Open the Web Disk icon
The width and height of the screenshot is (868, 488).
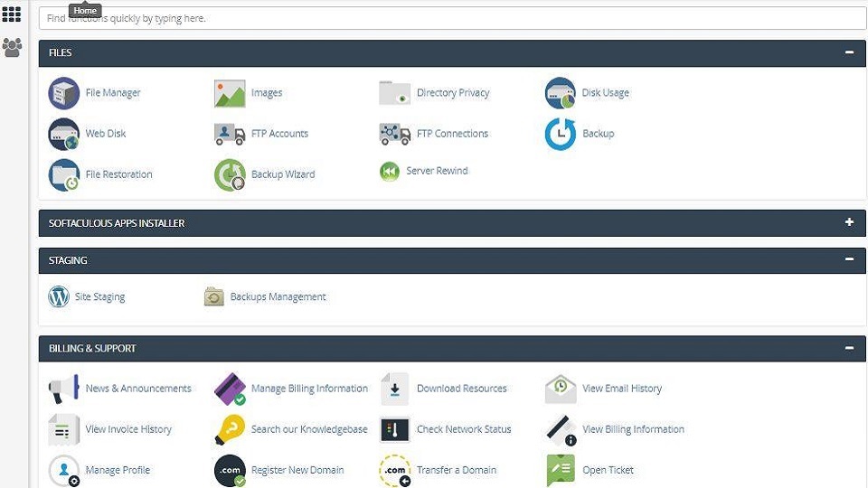(x=63, y=134)
